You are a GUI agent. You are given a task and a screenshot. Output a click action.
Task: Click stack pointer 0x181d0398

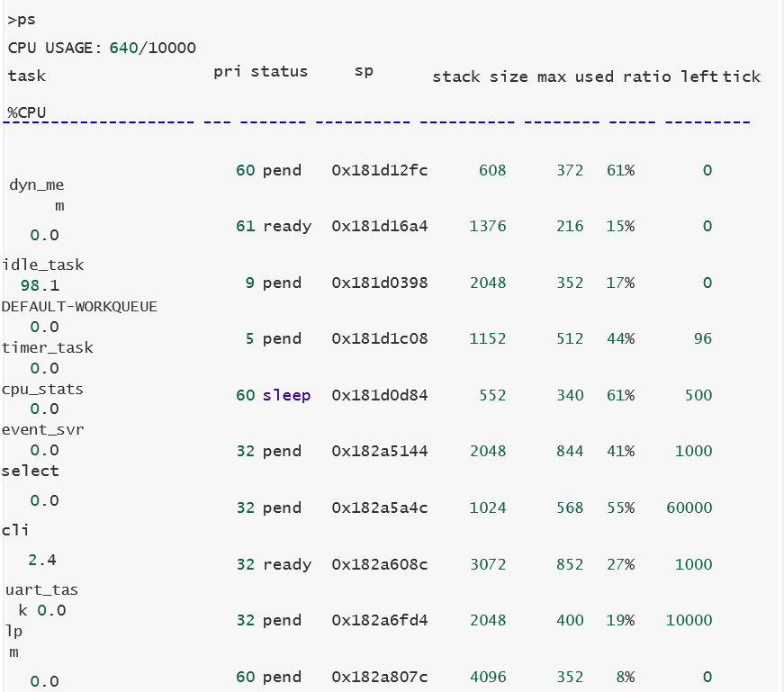click(380, 283)
